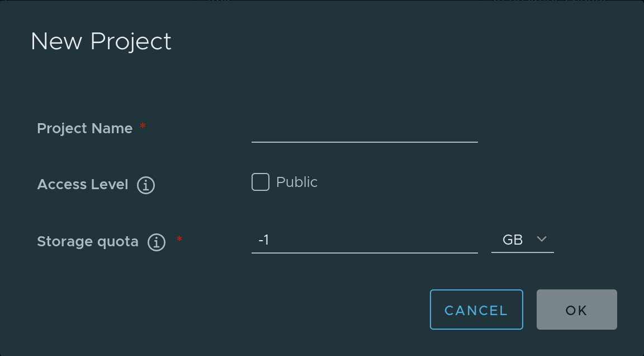
Task: Click the circled-i icon near Access Level
Action: pos(145,185)
